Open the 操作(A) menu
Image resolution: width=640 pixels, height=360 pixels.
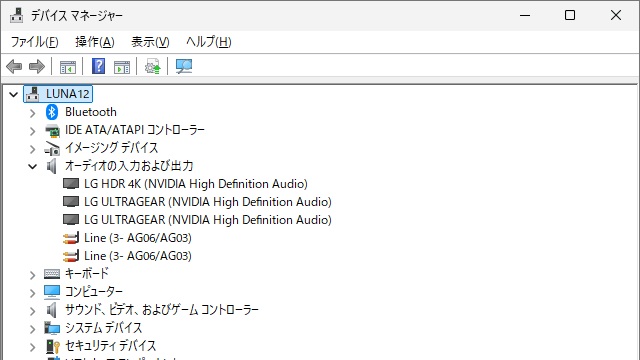(95, 42)
